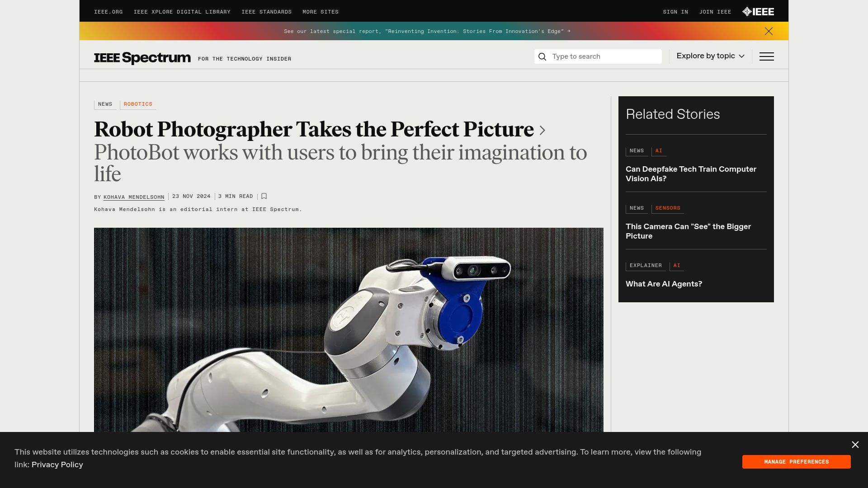Open the hamburger menu
The image size is (868, 488).
[767, 56]
